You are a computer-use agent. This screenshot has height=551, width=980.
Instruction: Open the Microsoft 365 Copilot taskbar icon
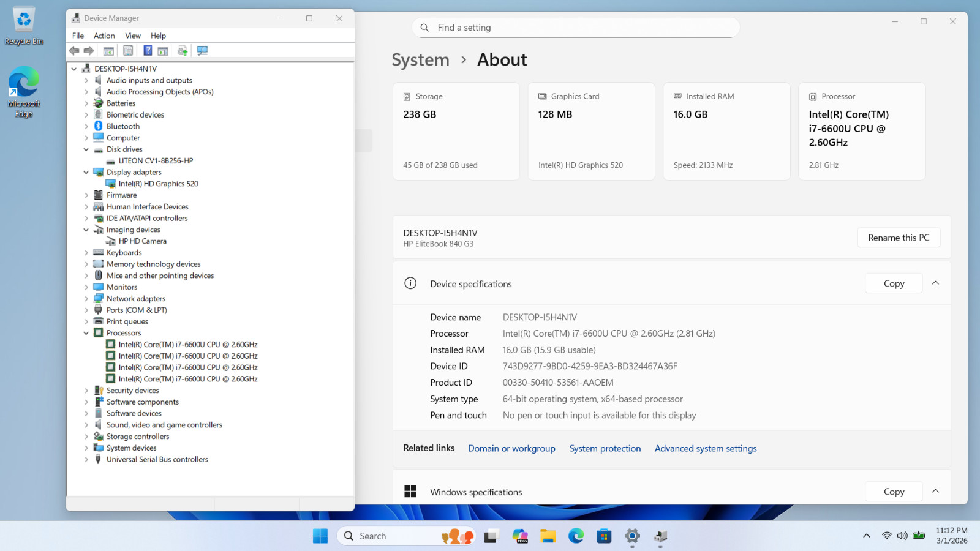point(520,536)
